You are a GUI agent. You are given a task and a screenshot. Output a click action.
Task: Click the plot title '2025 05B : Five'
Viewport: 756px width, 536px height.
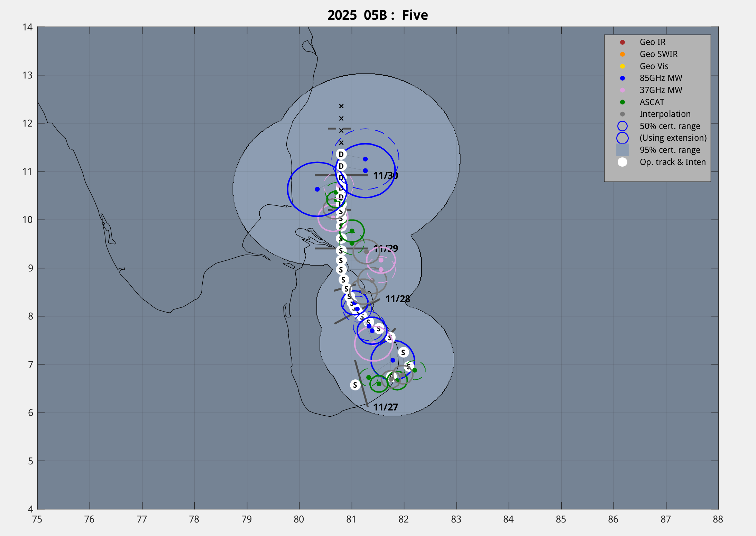(x=378, y=15)
